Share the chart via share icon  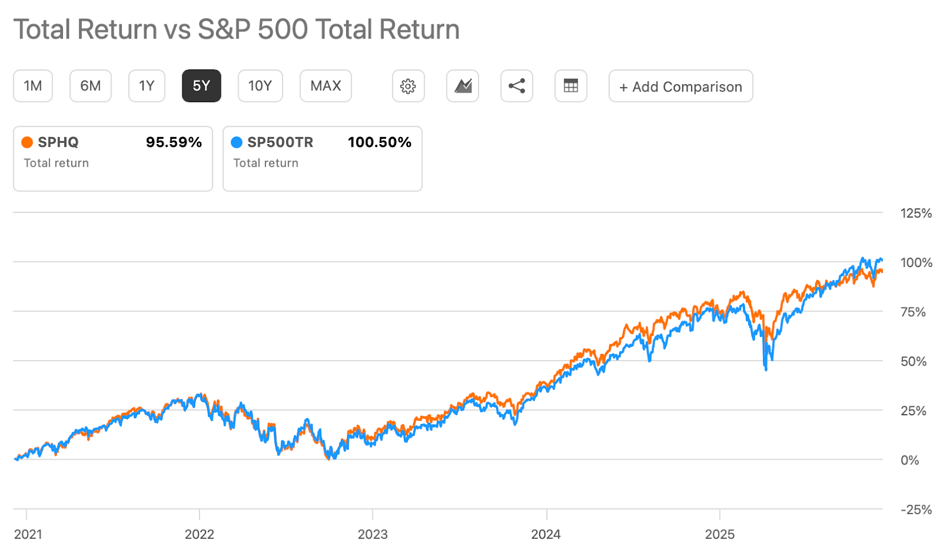(x=517, y=86)
